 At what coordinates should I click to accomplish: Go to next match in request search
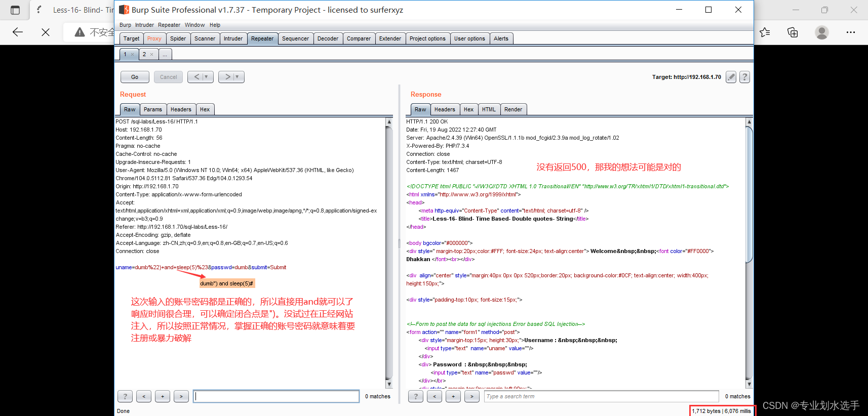181,396
